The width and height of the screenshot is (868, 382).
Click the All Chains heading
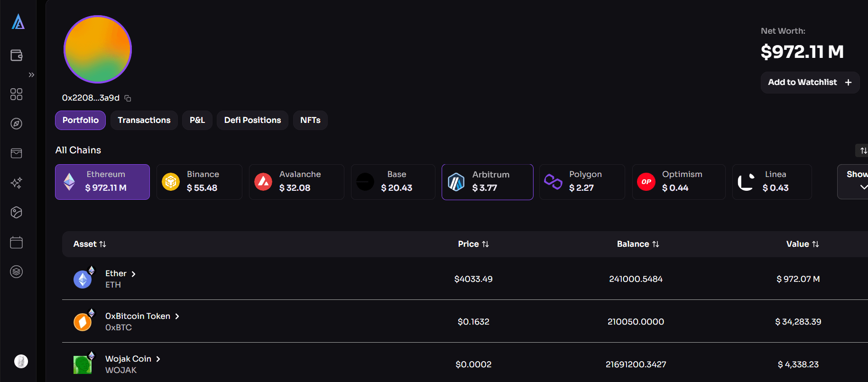78,150
